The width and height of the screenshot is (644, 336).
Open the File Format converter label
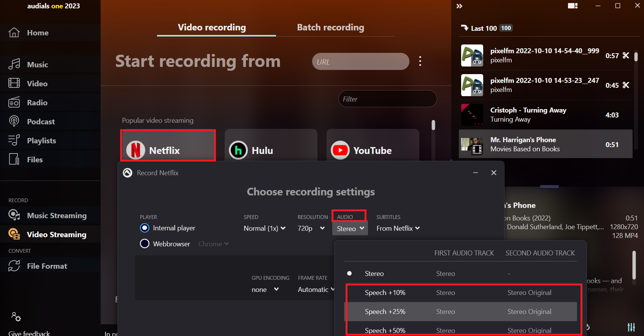point(47,266)
